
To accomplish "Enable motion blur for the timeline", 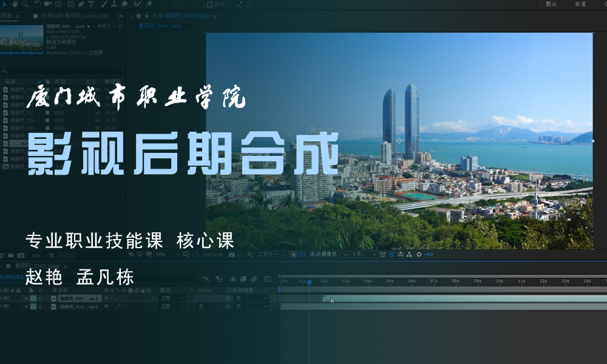I will click(x=254, y=279).
